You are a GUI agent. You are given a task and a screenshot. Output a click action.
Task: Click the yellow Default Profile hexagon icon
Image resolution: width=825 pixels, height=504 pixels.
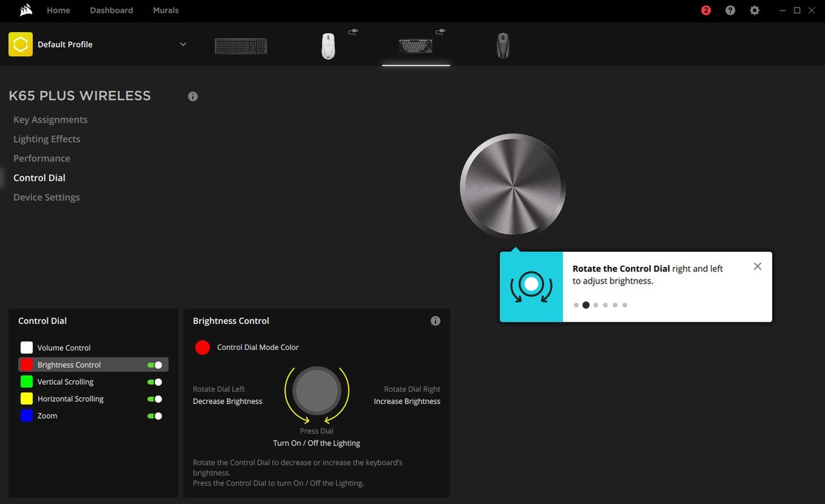coord(21,44)
